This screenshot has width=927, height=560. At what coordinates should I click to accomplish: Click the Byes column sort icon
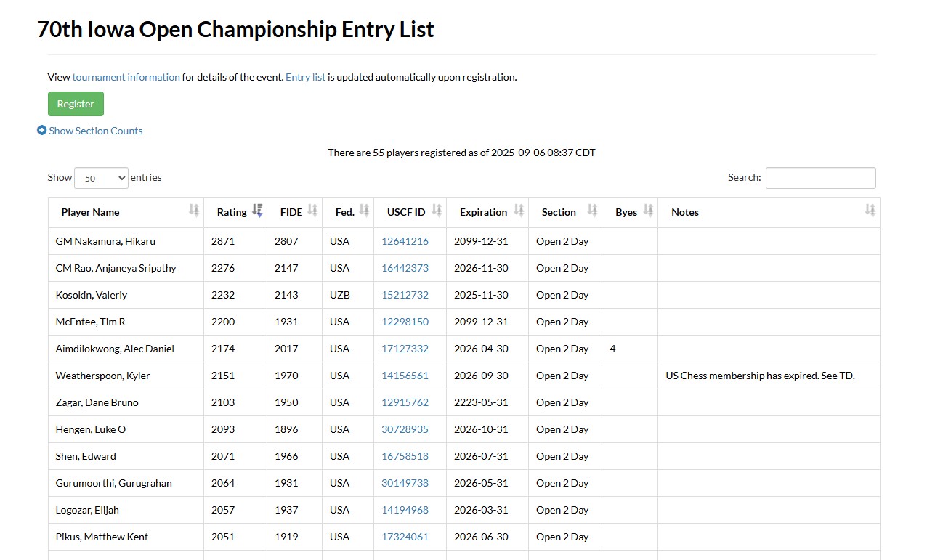pos(648,211)
